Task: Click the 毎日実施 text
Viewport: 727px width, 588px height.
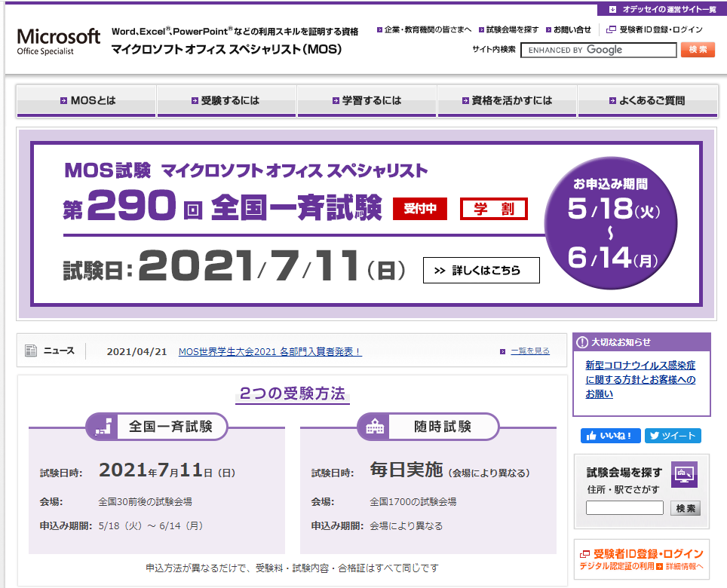Action: 406,470
